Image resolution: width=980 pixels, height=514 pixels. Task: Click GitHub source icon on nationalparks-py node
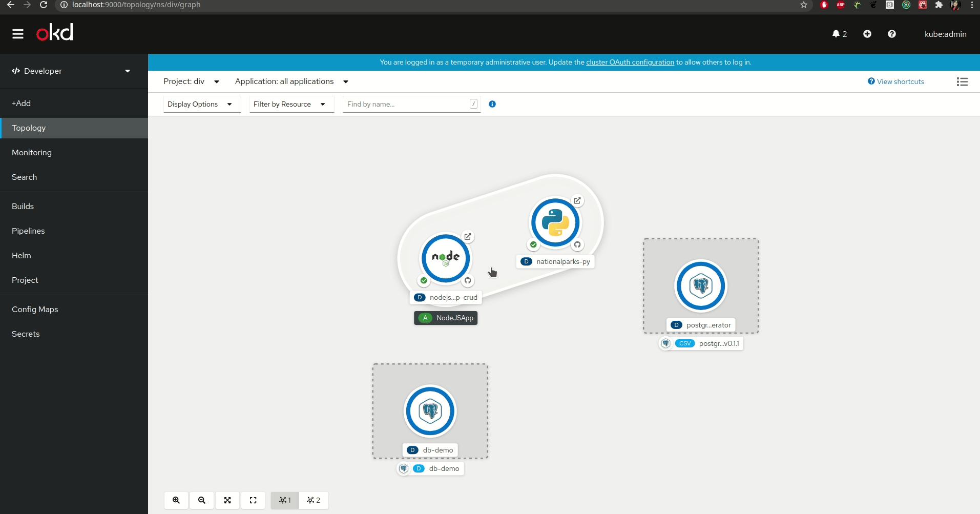(x=577, y=245)
